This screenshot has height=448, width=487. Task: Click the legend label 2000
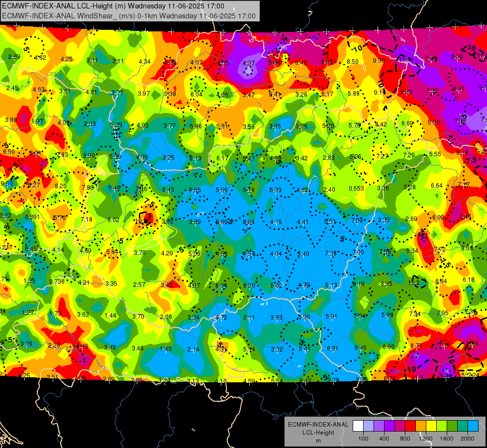click(x=468, y=439)
